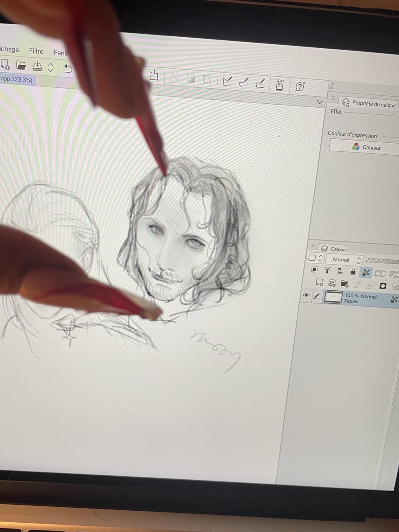Screen dimensions: 399x532
Task: Toggle set as draft layer icon
Action: (x=340, y=270)
